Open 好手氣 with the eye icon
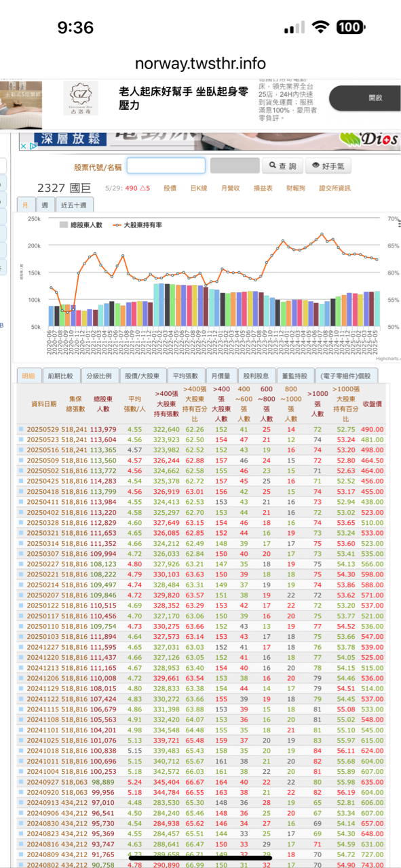Viewport: 401px width, 868px height. pos(328,165)
